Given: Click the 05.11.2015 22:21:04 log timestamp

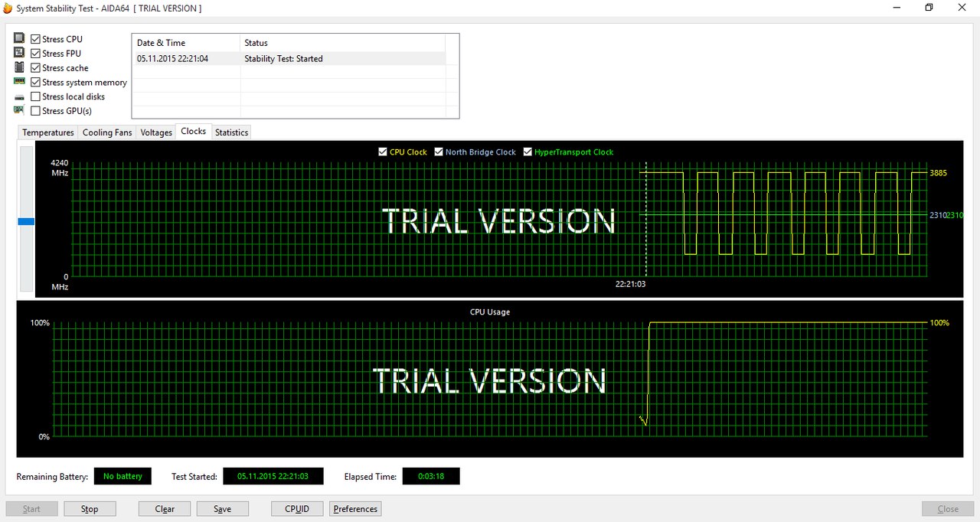Looking at the screenshot, I should tap(172, 58).
